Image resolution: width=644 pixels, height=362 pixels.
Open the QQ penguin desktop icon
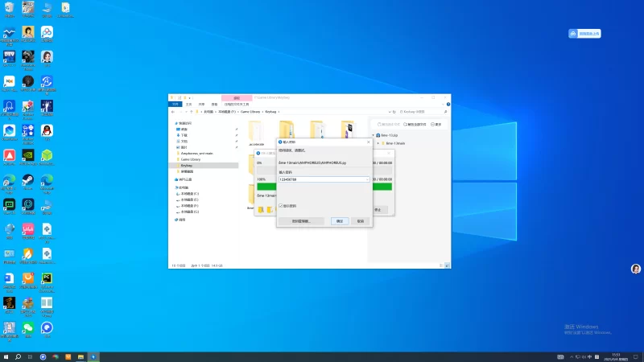[47, 130]
